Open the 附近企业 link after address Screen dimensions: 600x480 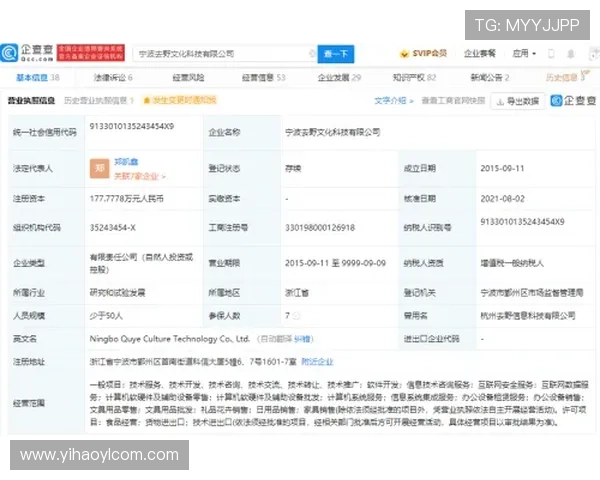tap(317, 362)
